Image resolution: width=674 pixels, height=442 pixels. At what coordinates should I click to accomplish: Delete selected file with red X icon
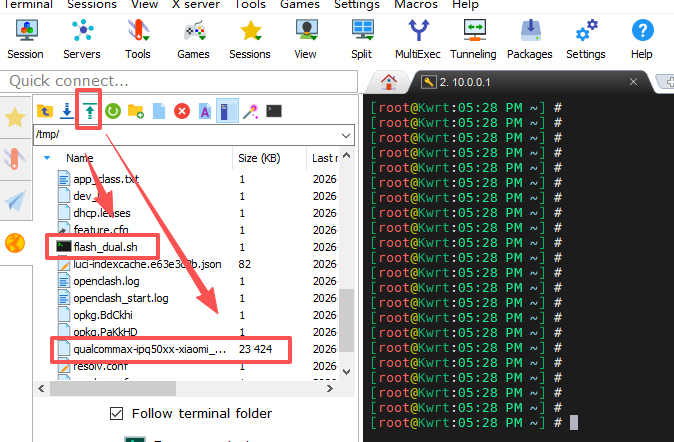coord(182,111)
